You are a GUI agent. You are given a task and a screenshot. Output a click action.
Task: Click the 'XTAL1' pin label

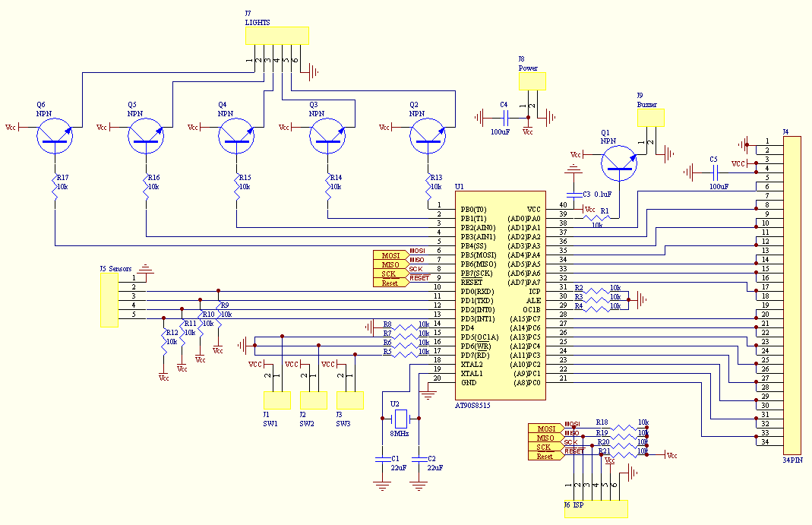click(x=472, y=373)
